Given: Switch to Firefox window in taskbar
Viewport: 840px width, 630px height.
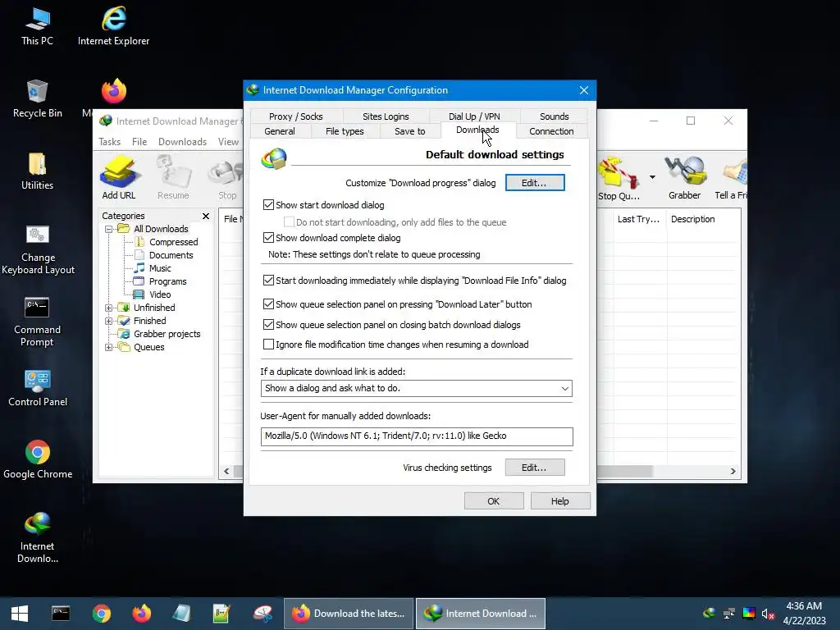Looking at the screenshot, I should 348,614.
